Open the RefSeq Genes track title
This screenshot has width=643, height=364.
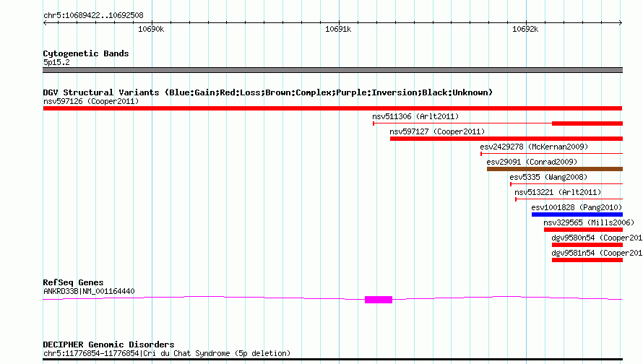coord(73,282)
